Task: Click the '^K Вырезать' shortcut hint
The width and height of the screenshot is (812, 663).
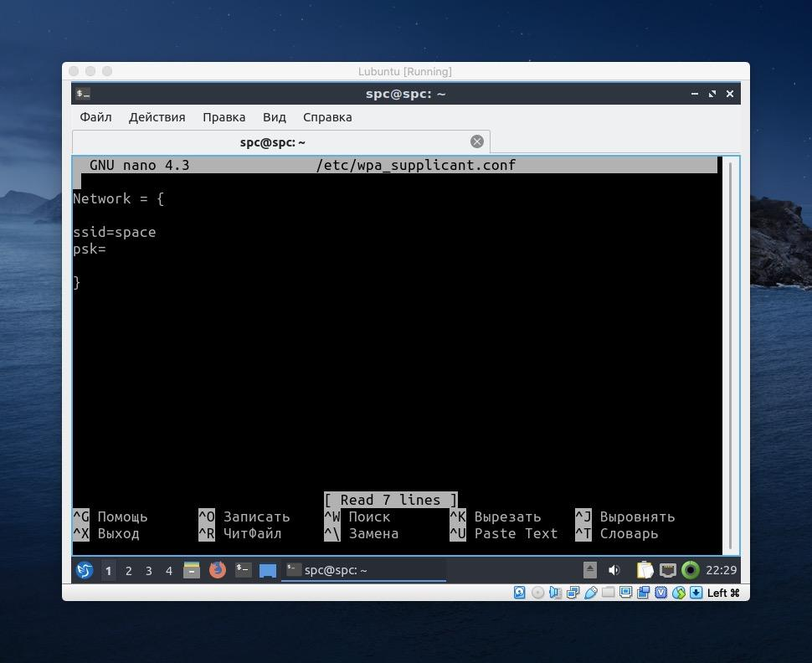Action: coord(496,517)
